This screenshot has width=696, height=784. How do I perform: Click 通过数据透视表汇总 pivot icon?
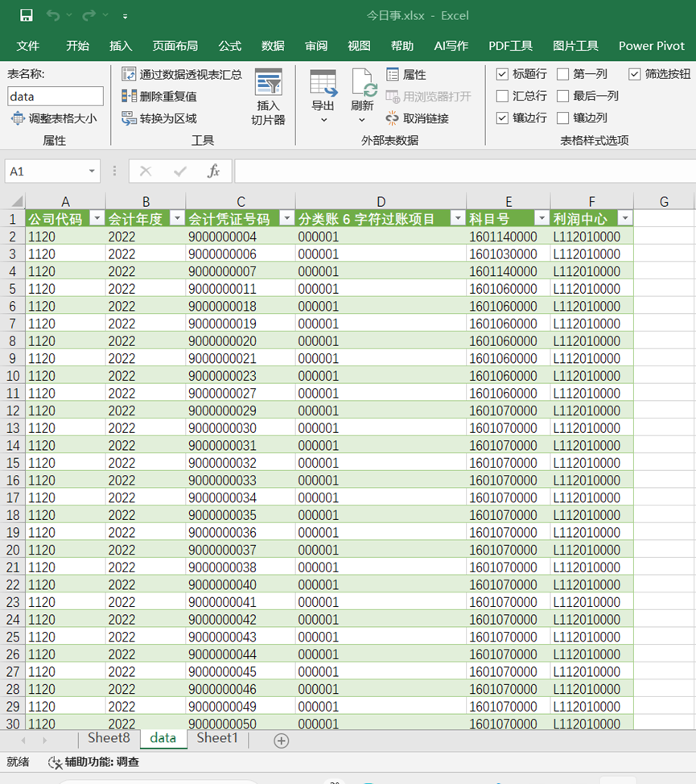click(129, 75)
